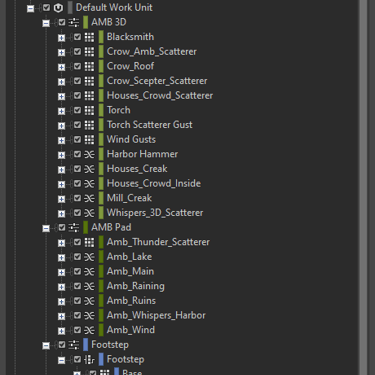The width and height of the screenshot is (375, 375).
Task: Select the Houses_Crowd_Scatterer tree item
Action: pos(160,96)
